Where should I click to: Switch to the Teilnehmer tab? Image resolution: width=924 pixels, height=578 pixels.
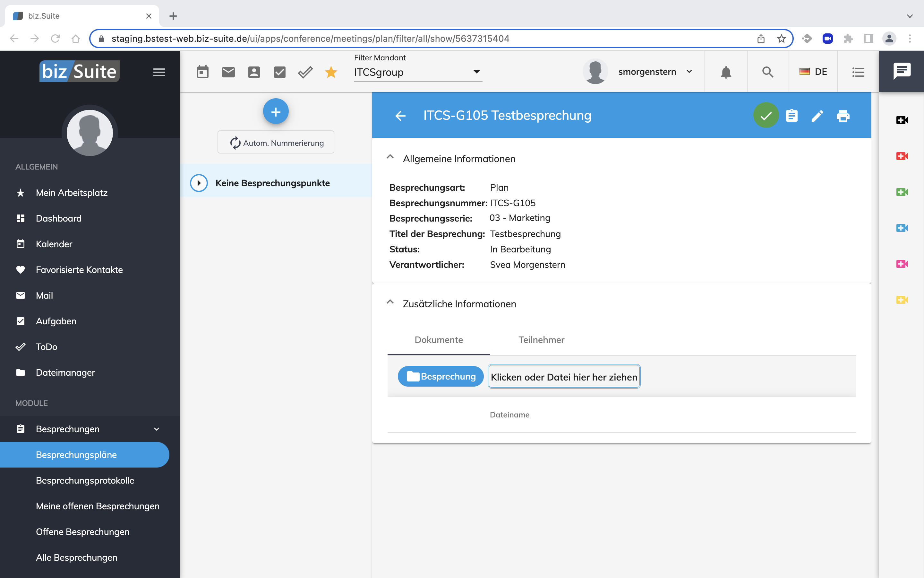point(542,340)
